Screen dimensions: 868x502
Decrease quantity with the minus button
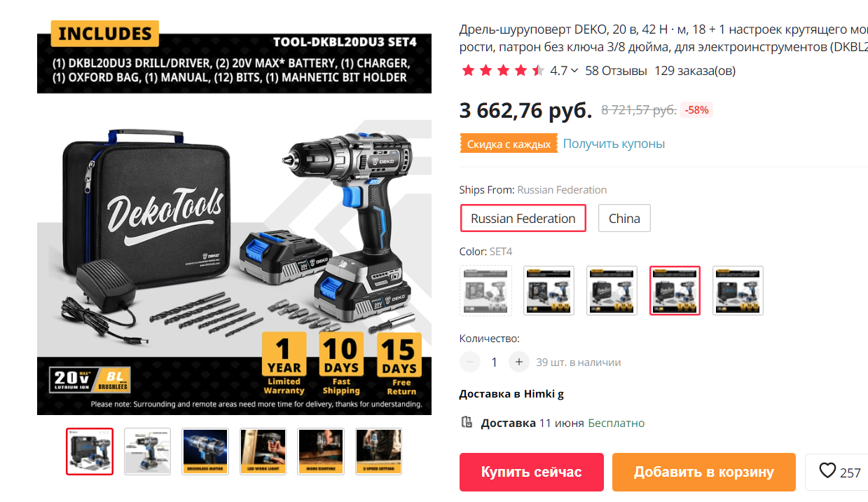pyautogui.click(x=470, y=362)
